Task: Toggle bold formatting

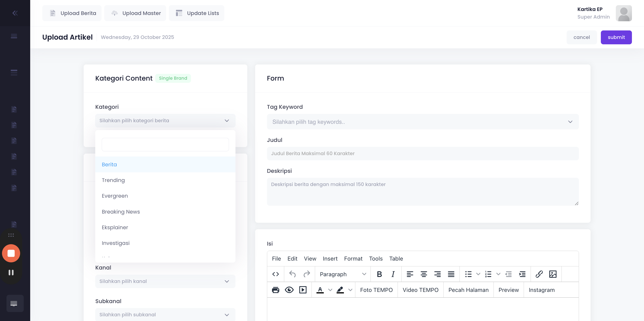Action: [379, 274]
